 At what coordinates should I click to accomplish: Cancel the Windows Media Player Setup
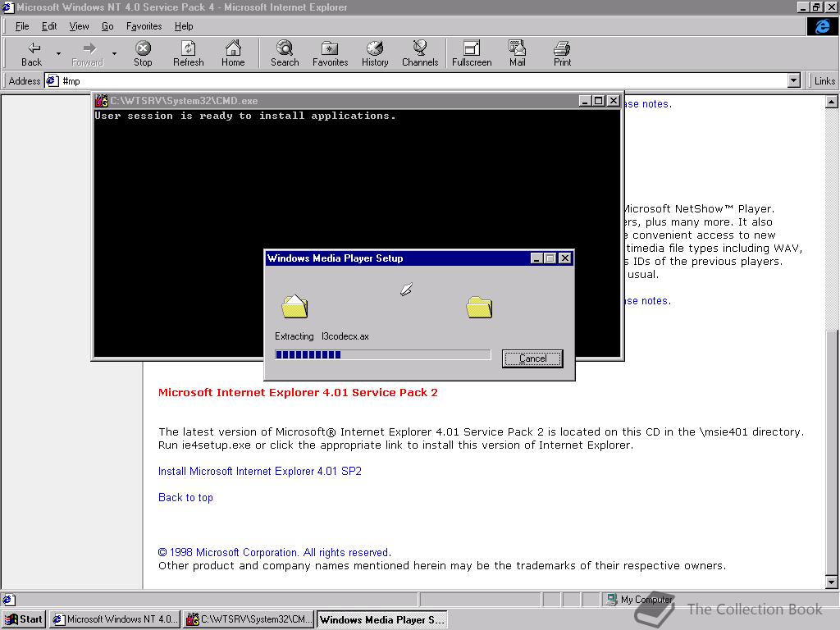pyautogui.click(x=532, y=358)
